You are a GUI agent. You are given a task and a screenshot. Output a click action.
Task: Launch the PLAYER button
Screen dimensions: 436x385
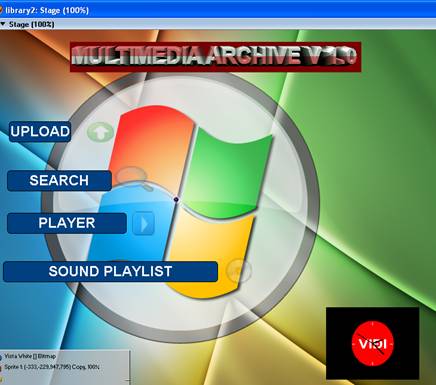click(x=67, y=223)
